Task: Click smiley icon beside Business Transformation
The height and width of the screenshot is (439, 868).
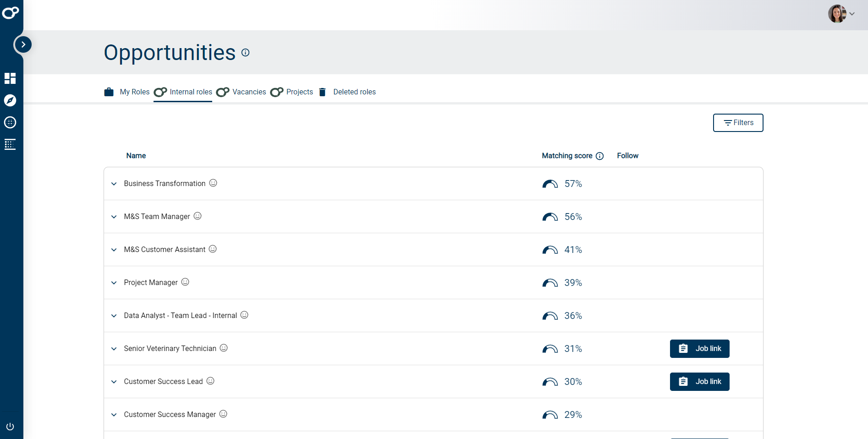Action: click(x=213, y=183)
